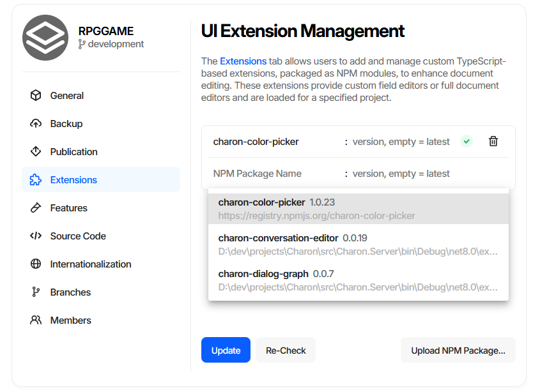The width and height of the screenshot is (540, 392).
Task: Click the RPGGAME project logo
Action: point(45,38)
